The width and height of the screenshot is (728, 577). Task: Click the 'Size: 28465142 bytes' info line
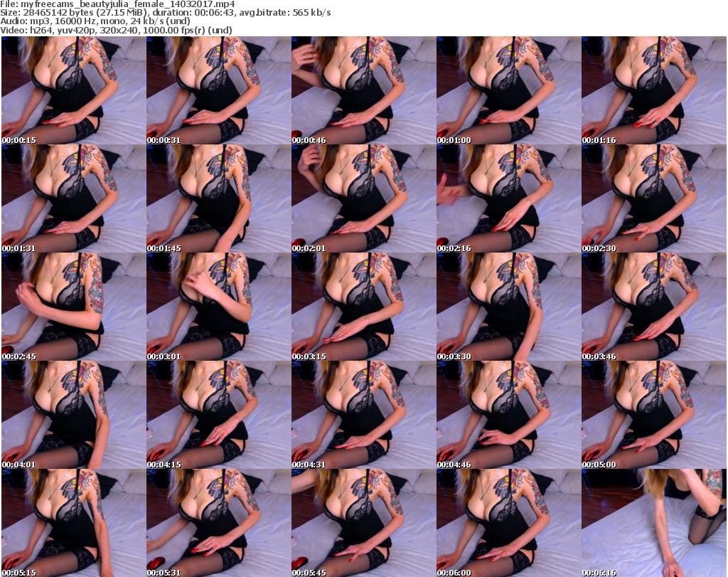[165, 13]
